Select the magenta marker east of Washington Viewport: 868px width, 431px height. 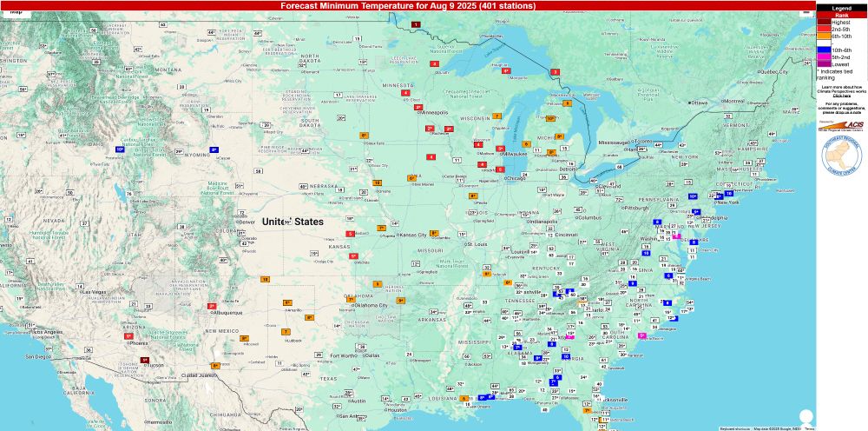point(676,236)
